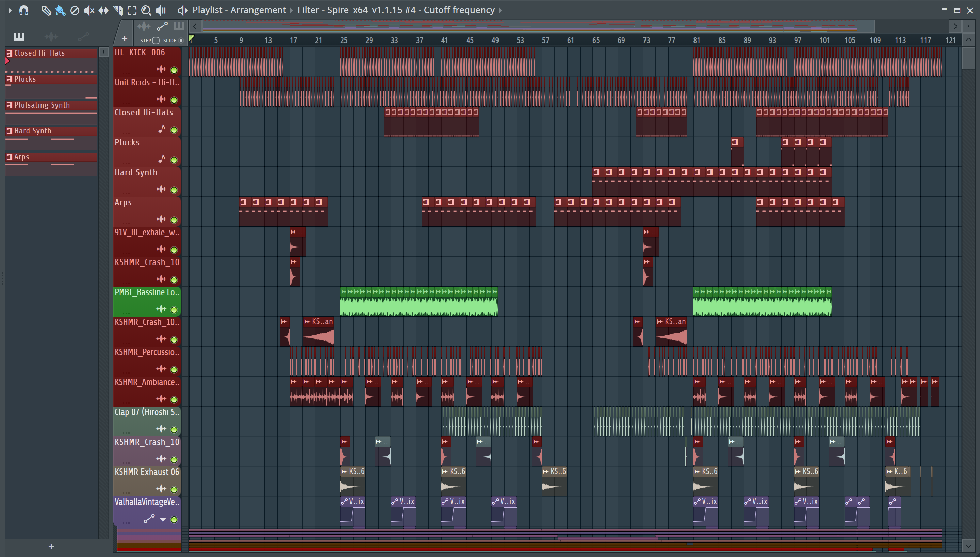Image resolution: width=980 pixels, height=557 pixels.
Task: Click small dot button above scrollbar
Action: click(968, 27)
